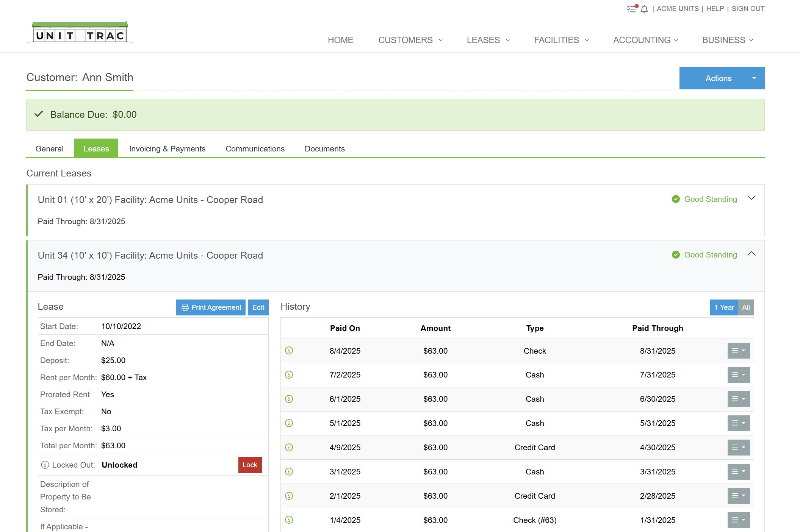
Task: Open the notifications bell
Action: point(644,9)
